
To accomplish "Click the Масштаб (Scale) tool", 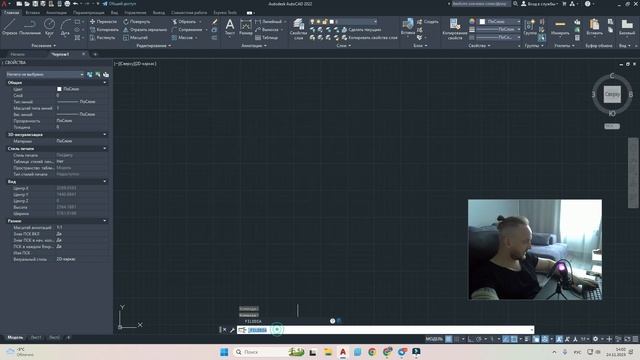I will pyautogui.click(x=136, y=38).
